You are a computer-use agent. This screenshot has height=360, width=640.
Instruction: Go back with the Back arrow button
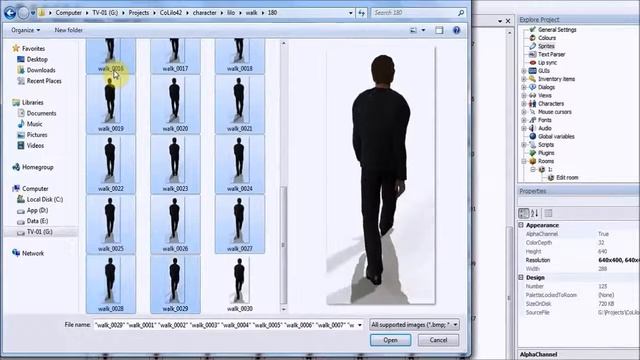pos(10,13)
